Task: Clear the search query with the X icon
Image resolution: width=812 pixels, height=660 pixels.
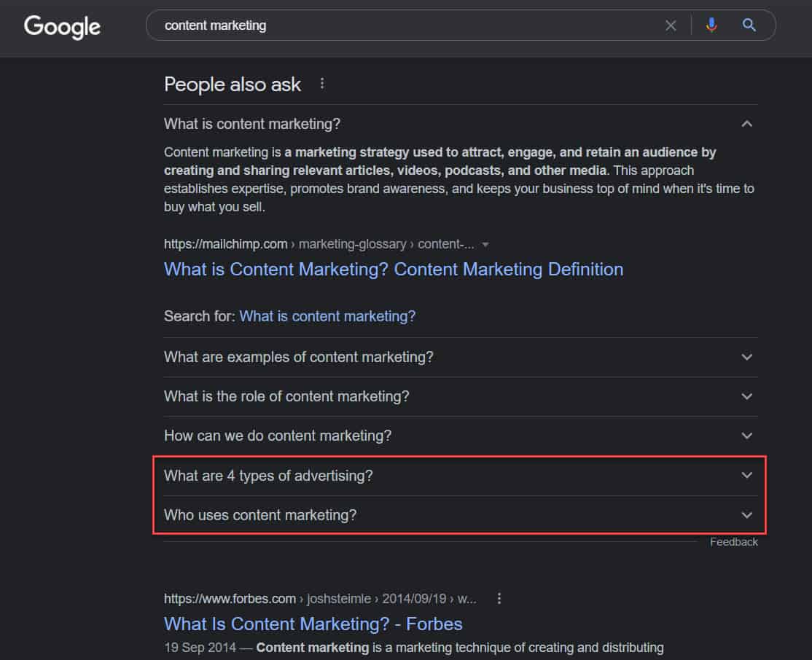Action: point(671,25)
